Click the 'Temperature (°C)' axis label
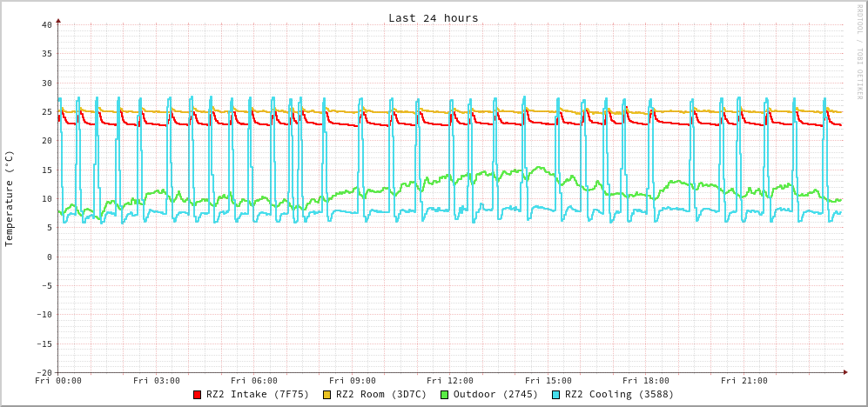Viewport: 868px width, 407px height. tap(9, 198)
